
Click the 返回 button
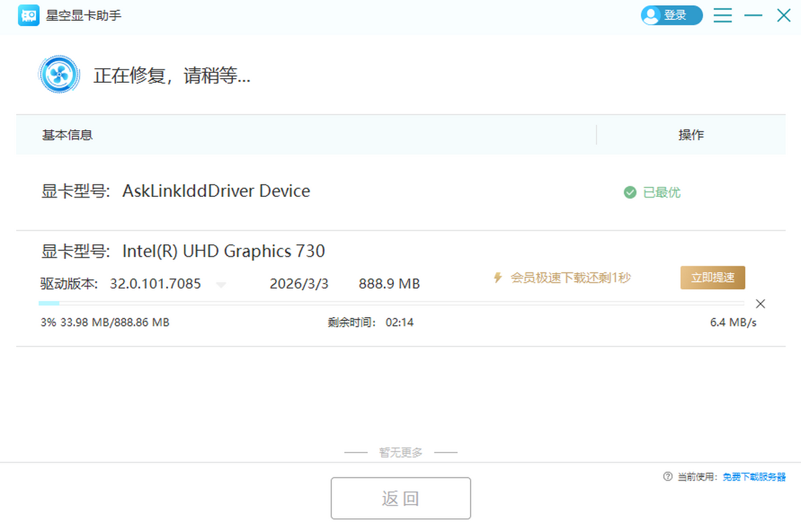coord(400,498)
